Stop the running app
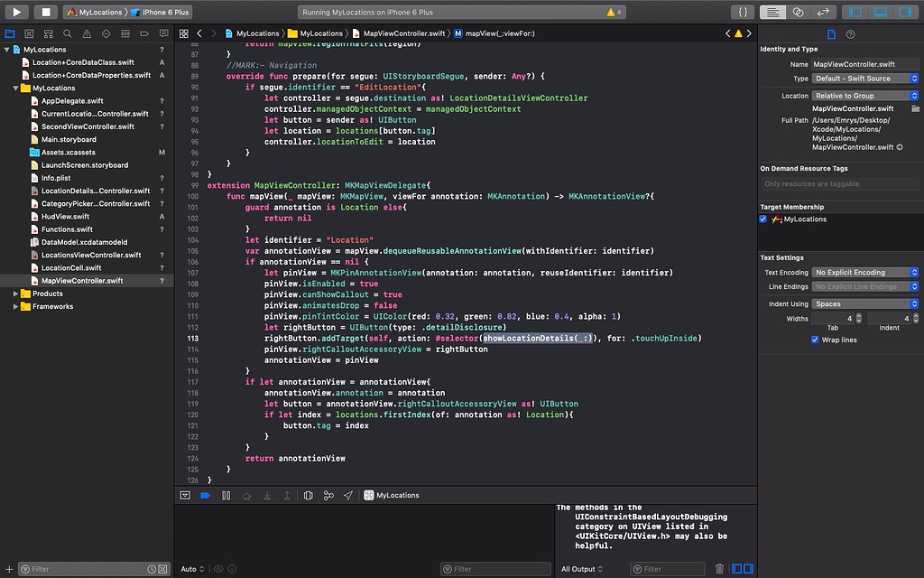The image size is (924, 578). [45, 12]
